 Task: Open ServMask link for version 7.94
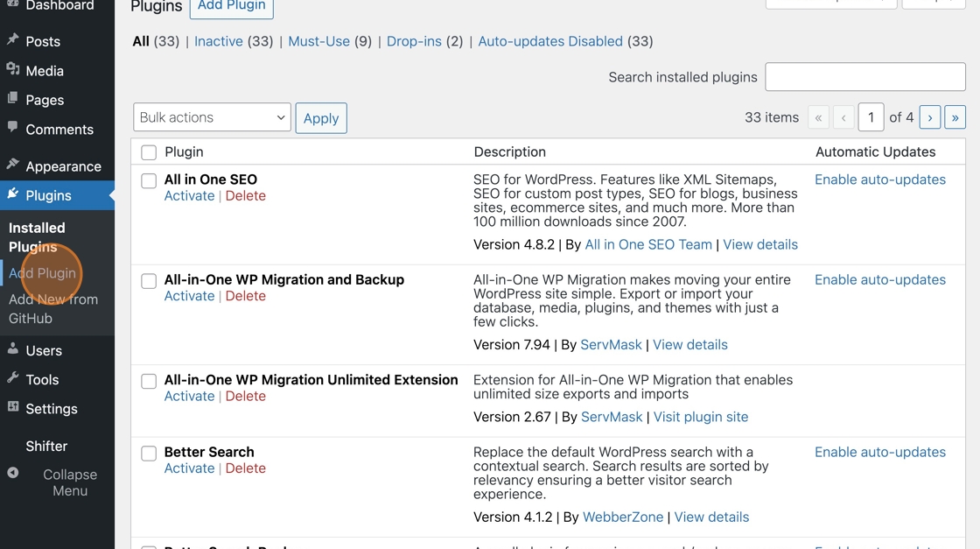(611, 344)
